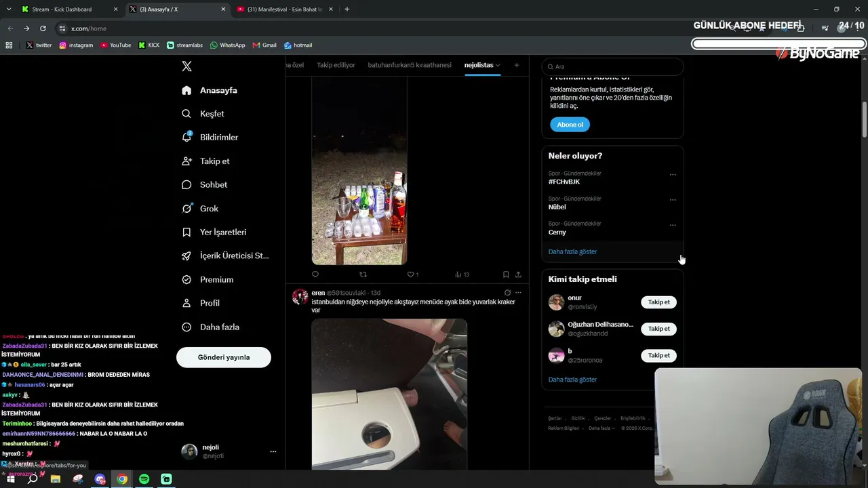Click the Gönderi yayınla button
The width and height of the screenshot is (868, 488).
(x=224, y=357)
